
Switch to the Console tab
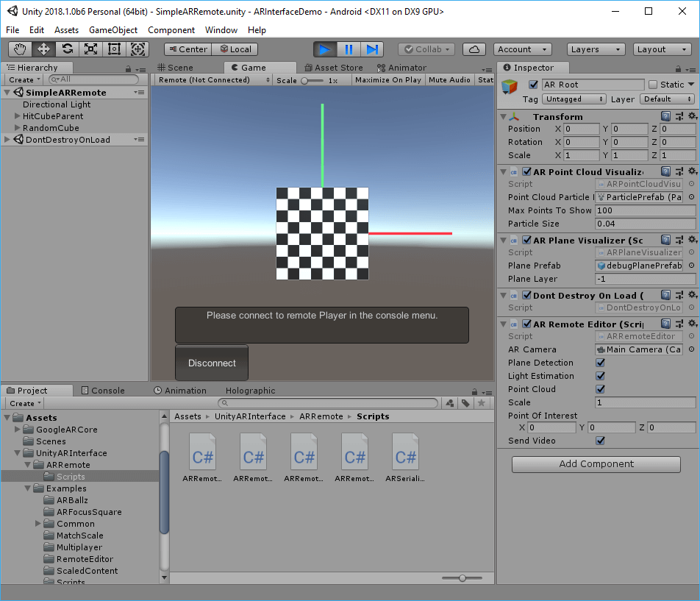[x=103, y=391]
